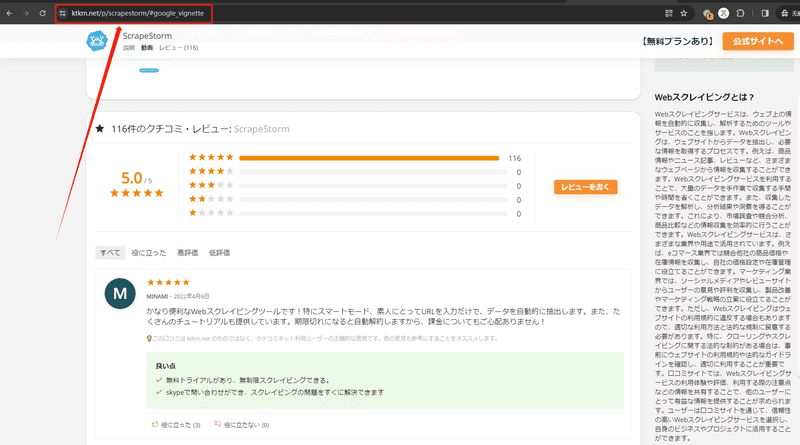Click the browser forward arrow

(26, 13)
